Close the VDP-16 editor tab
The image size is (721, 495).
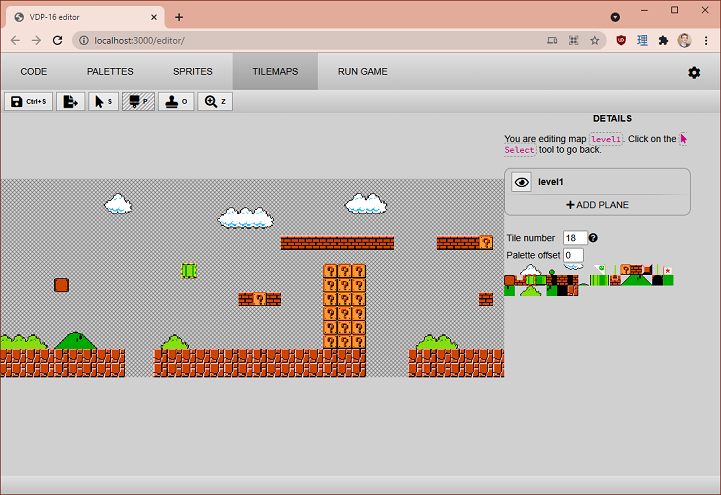(x=154, y=17)
